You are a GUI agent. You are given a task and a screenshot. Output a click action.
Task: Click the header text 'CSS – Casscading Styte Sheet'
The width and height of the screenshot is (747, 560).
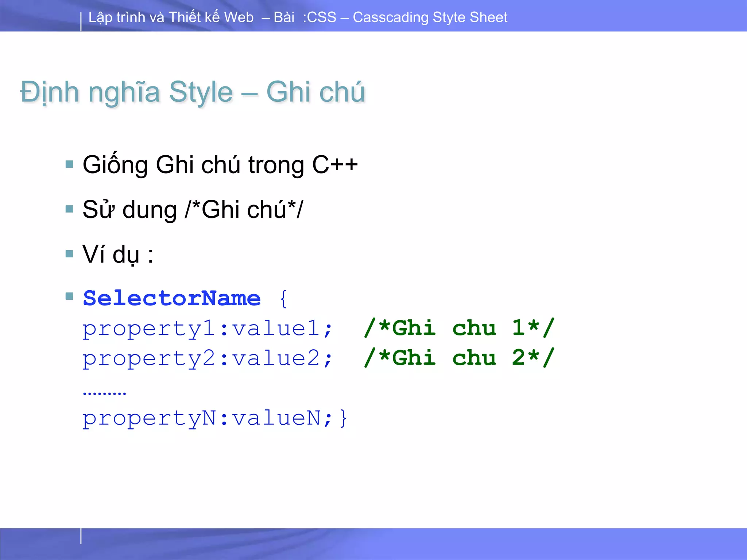click(x=407, y=17)
